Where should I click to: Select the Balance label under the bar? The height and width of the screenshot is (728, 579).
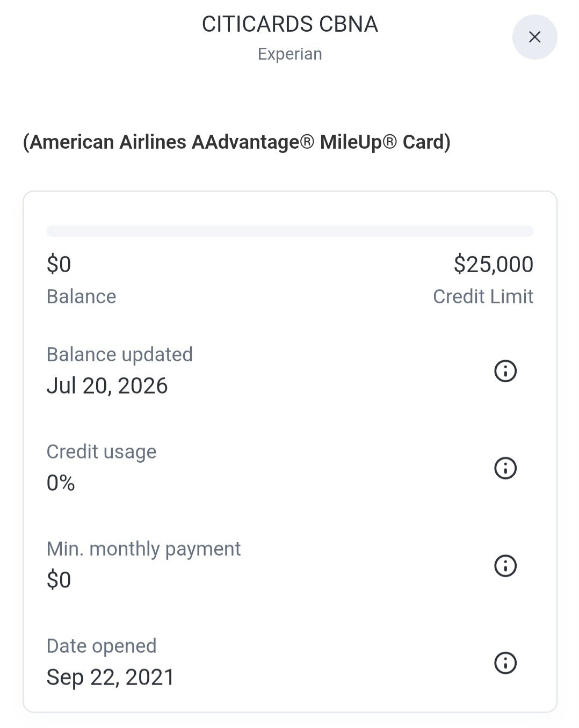click(x=81, y=296)
